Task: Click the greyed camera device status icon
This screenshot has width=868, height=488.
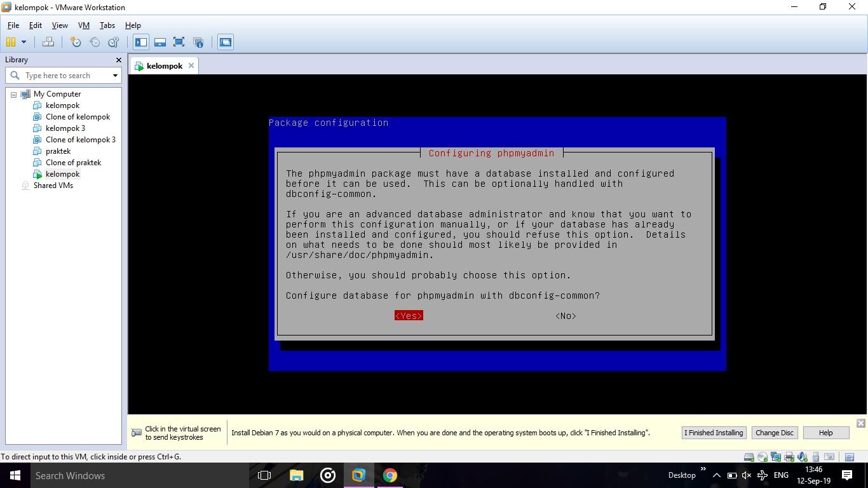Action: tap(829, 457)
